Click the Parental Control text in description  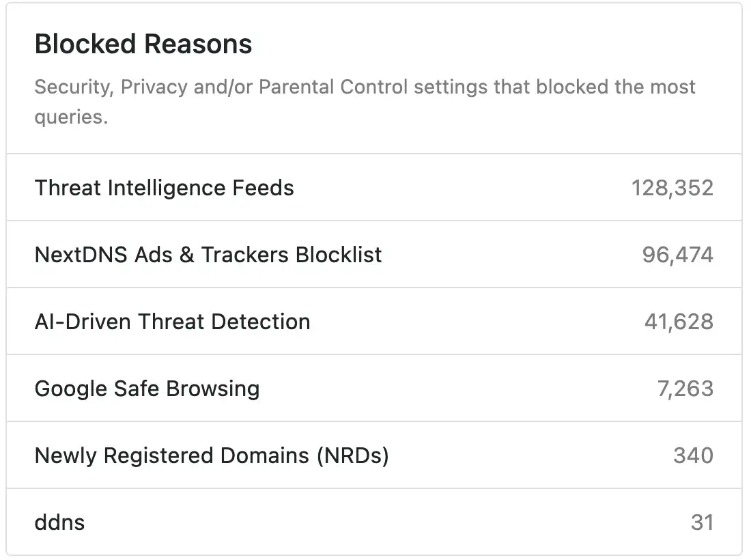click(333, 87)
